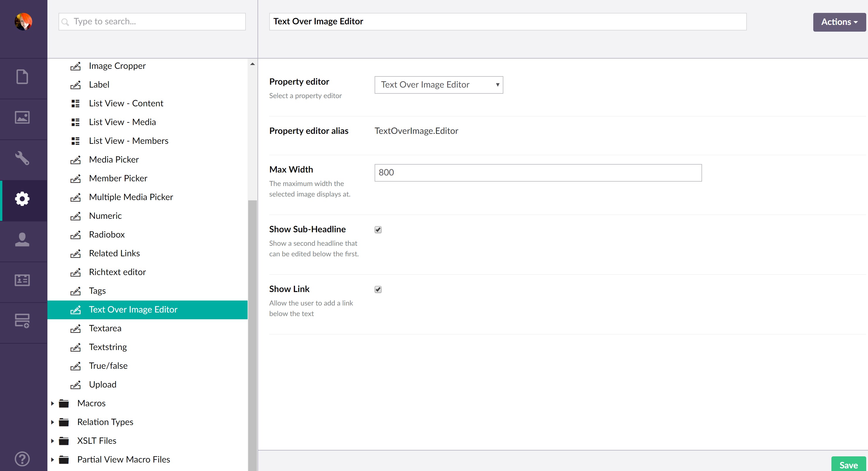Click the Numeric data type icon
The height and width of the screenshot is (471, 868).
[x=76, y=216]
